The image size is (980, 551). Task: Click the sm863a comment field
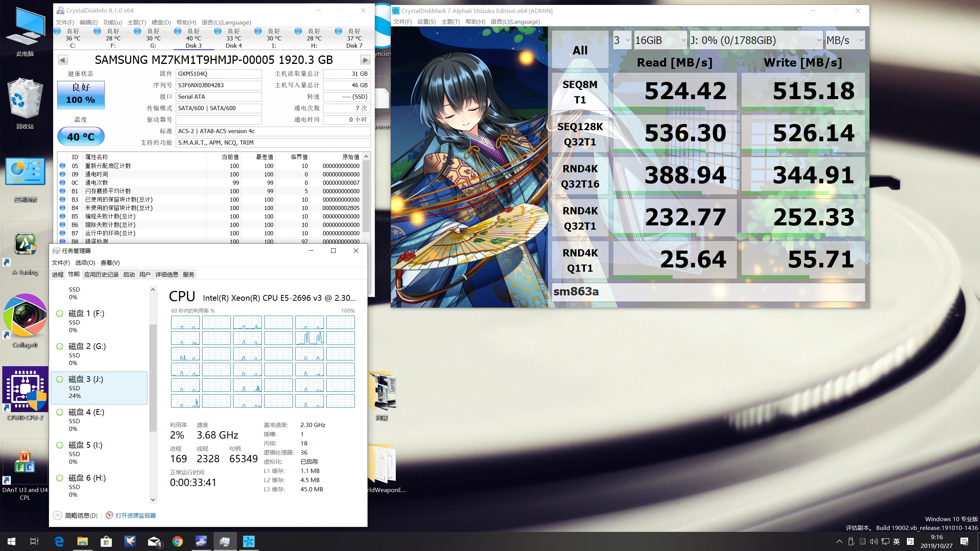(708, 292)
